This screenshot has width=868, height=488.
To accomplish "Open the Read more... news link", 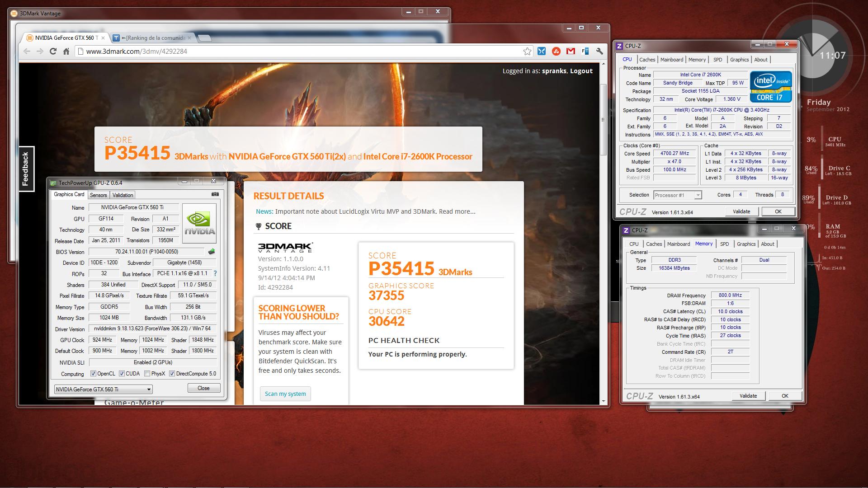I will tap(457, 211).
